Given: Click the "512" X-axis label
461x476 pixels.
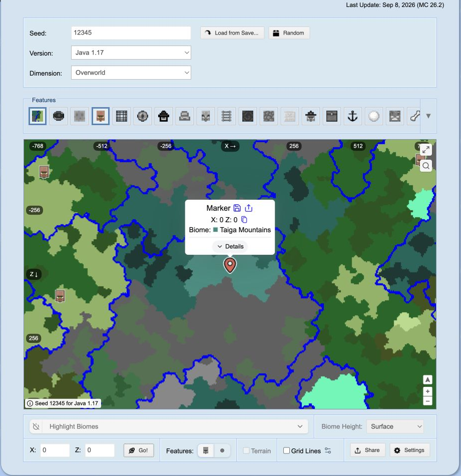Looking at the screenshot, I should tap(358, 146).
